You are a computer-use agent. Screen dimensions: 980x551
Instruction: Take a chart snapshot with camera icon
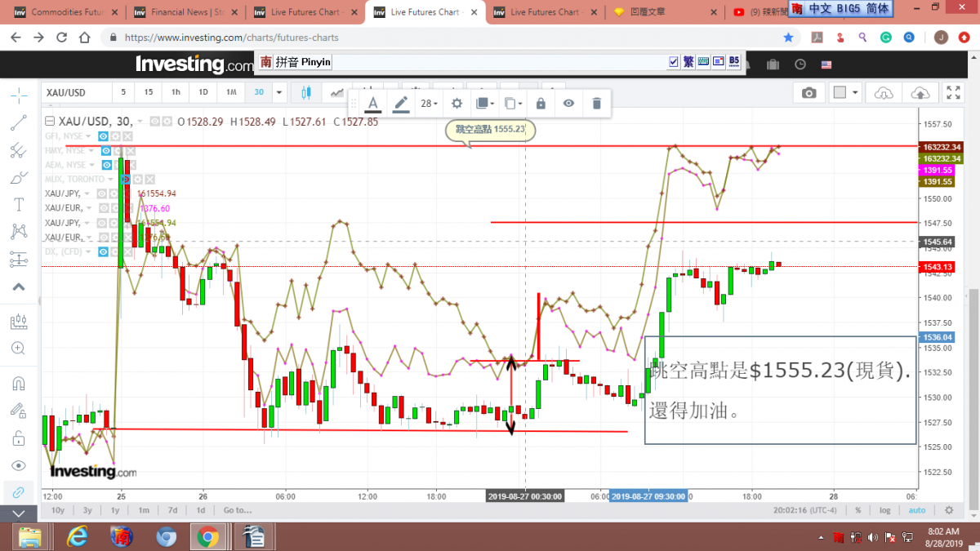[x=808, y=92]
